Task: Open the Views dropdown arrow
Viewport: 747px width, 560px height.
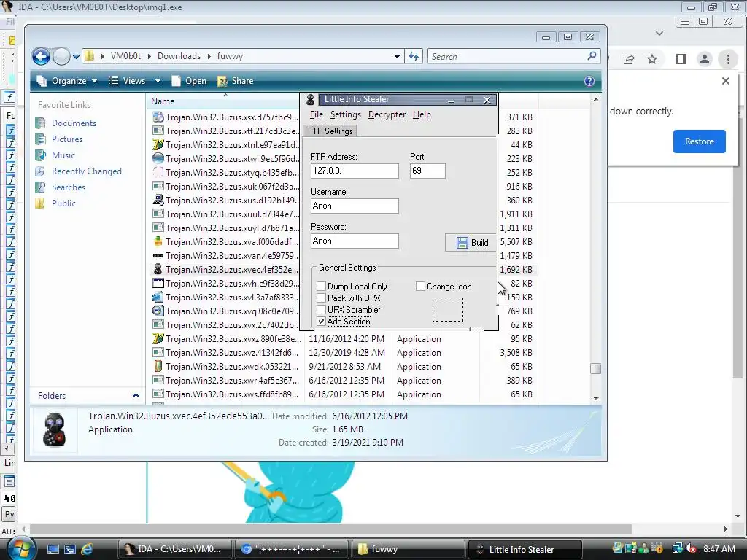Action: click(x=158, y=81)
